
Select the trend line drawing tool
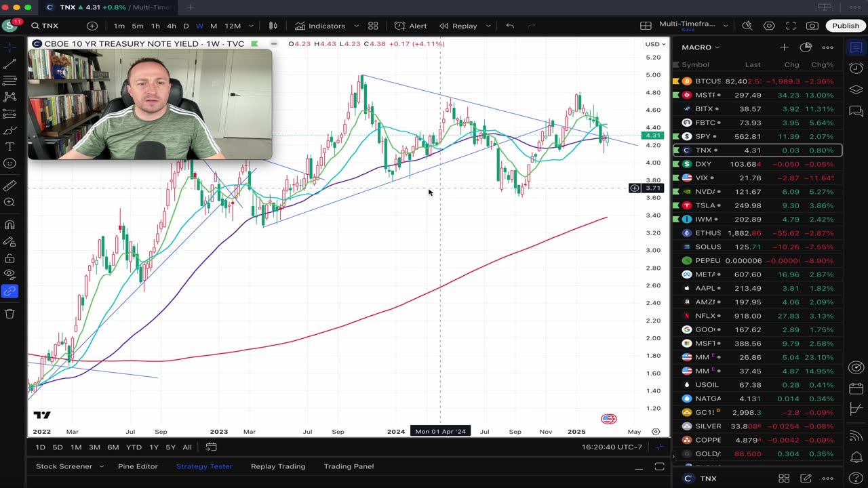point(9,64)
